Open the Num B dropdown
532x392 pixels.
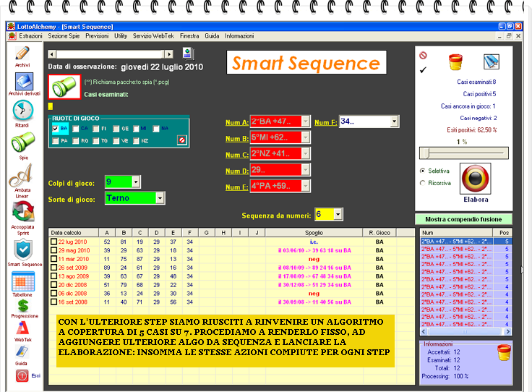[x=305, y=137]
